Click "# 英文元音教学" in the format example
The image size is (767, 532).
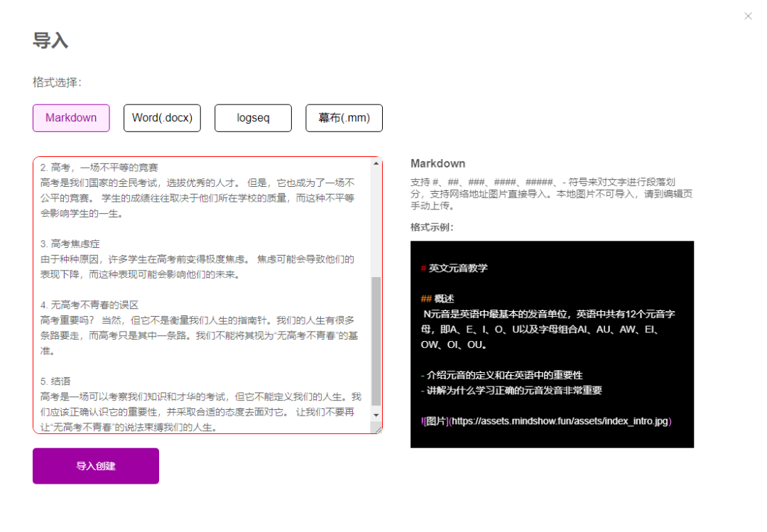point(455,268)
